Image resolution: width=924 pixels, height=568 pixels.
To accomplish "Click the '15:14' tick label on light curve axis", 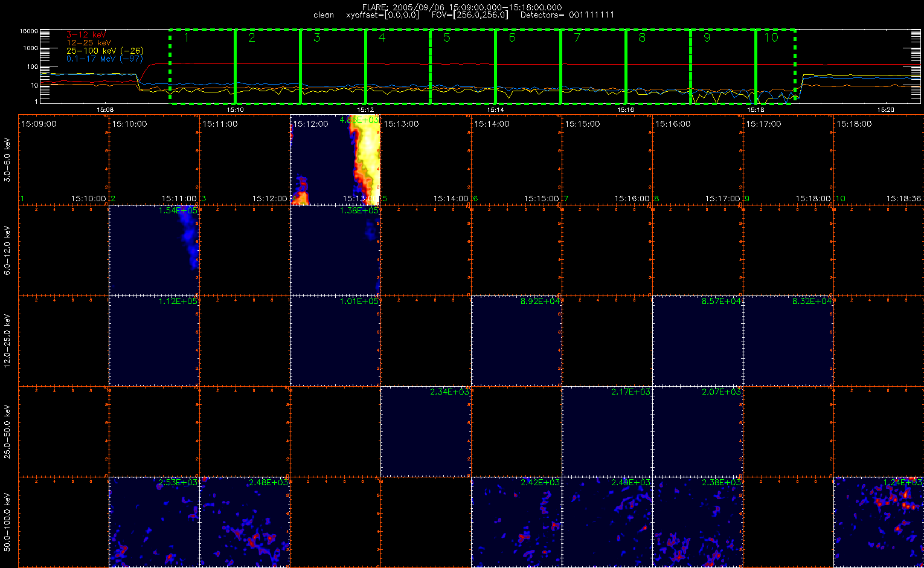I will coord(495,109).
